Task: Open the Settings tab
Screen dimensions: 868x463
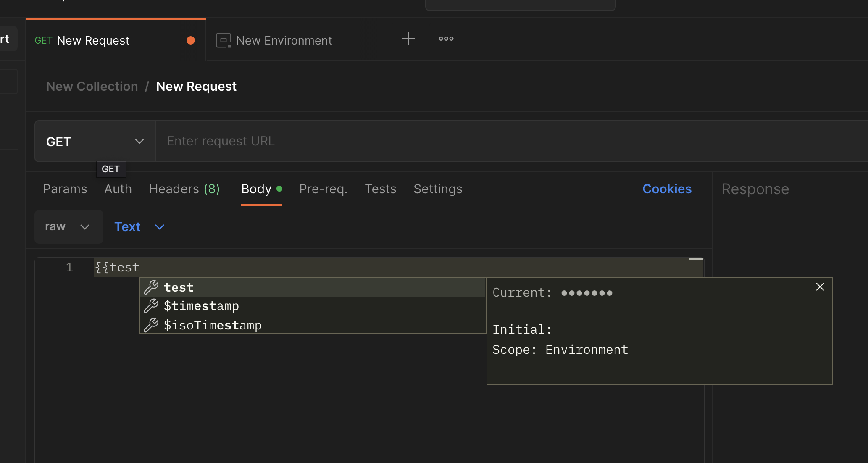Action: click(x=438, y=189)
